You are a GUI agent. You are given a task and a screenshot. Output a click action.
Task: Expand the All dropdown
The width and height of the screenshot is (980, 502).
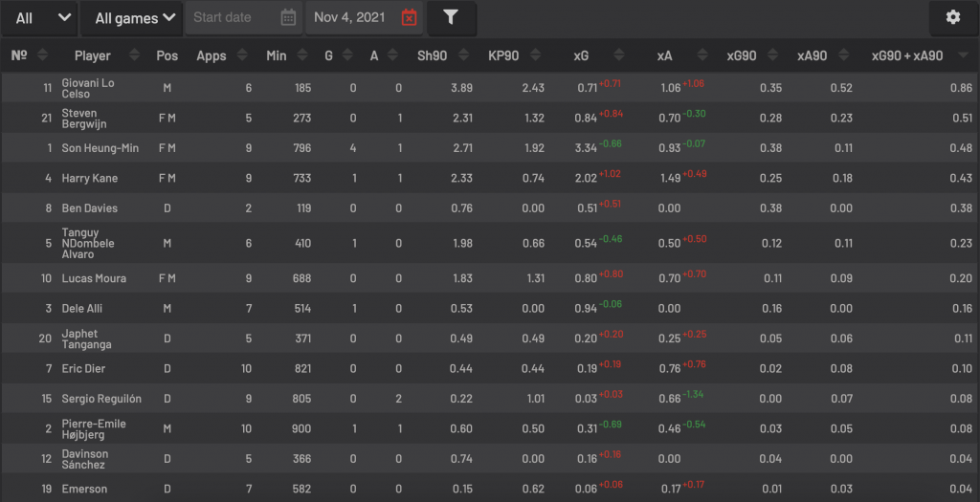[x=38, y=18]
